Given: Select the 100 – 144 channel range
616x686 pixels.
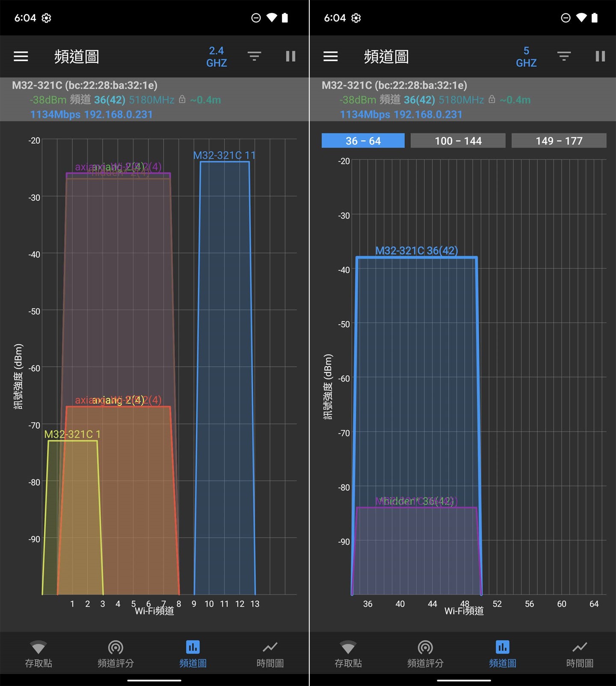Looking at the screenshot, I should [x=458, y=141].
